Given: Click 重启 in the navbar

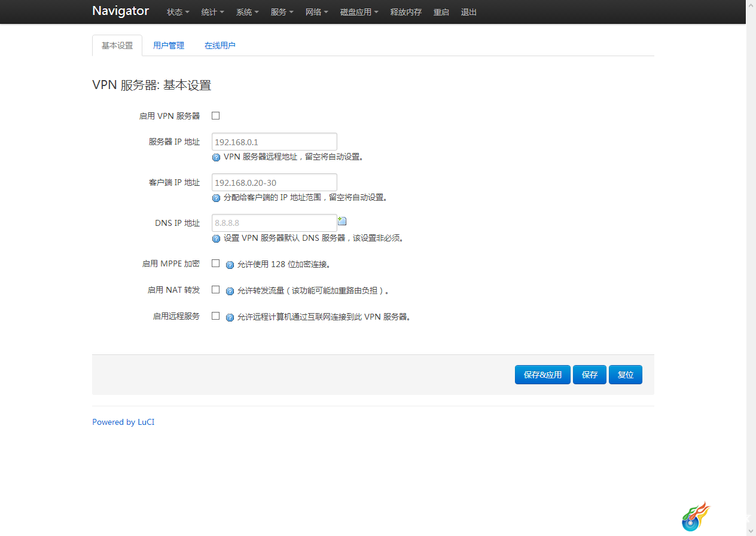Looking at the screenshot, I should (x=441, y=12).
